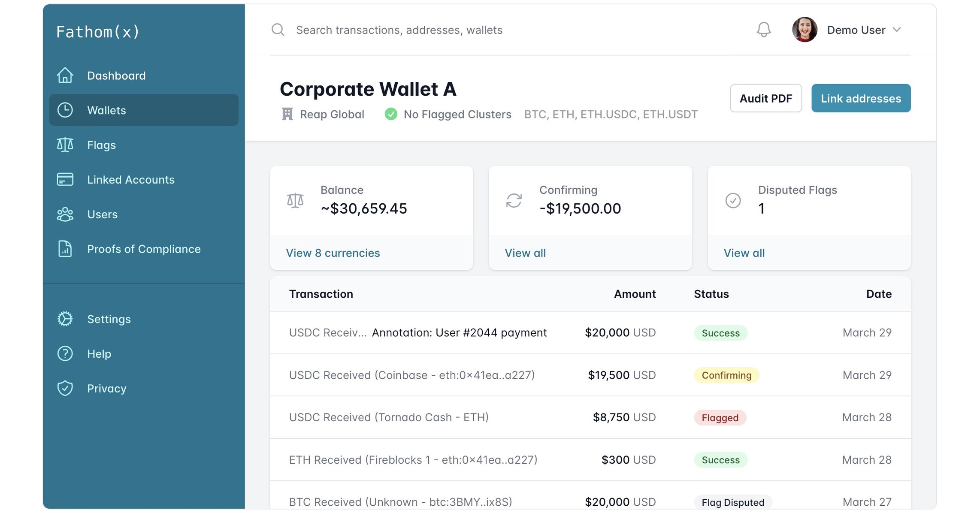Screen dimensions: 980x513
Task: Click the notification bell icon
Action: [x=763, y=30]
